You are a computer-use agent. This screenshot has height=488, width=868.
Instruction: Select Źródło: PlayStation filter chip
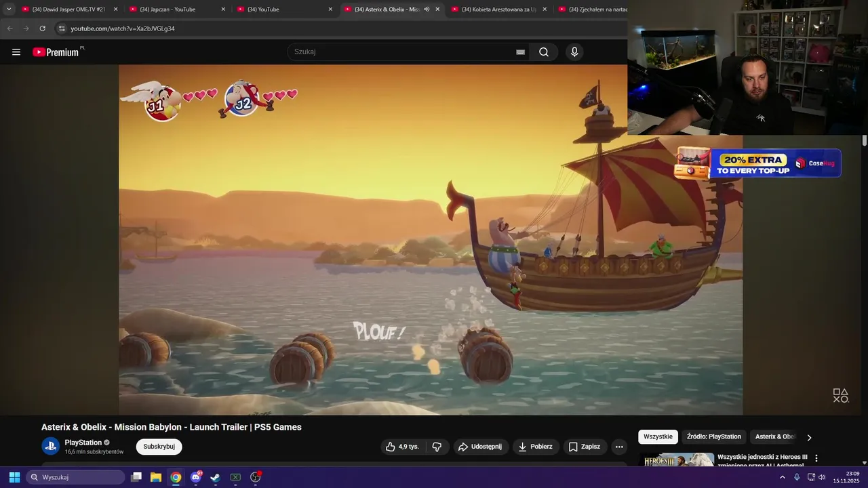[x=713, y=436]
